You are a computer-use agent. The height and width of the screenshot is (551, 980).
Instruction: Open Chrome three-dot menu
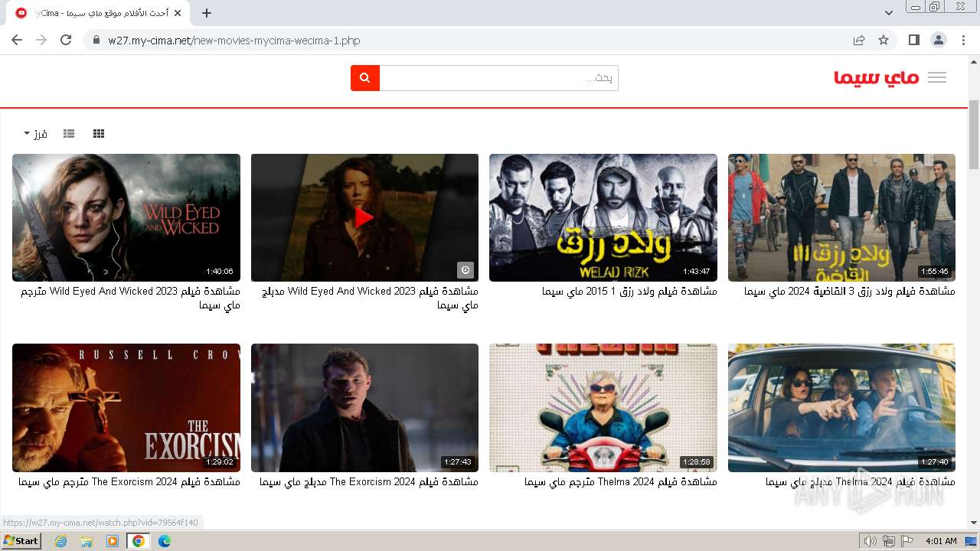(x=963, y=40)
